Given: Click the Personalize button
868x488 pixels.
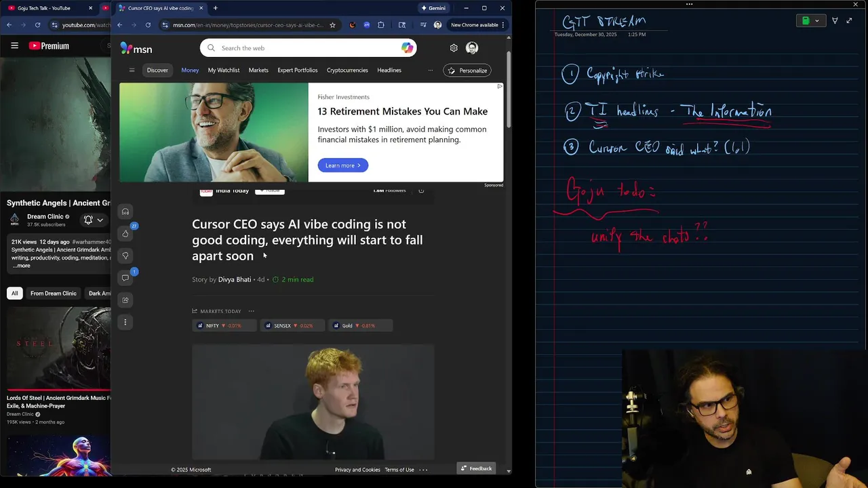Looking at the screenshot, I should [467, 70].
